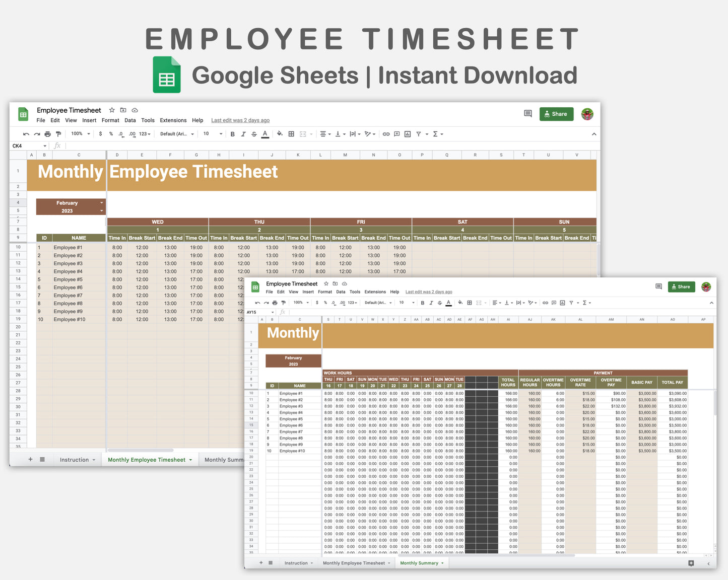The image size is (728, 580).
Task: Open the Borders tool
Action: [x=291, y=133]
